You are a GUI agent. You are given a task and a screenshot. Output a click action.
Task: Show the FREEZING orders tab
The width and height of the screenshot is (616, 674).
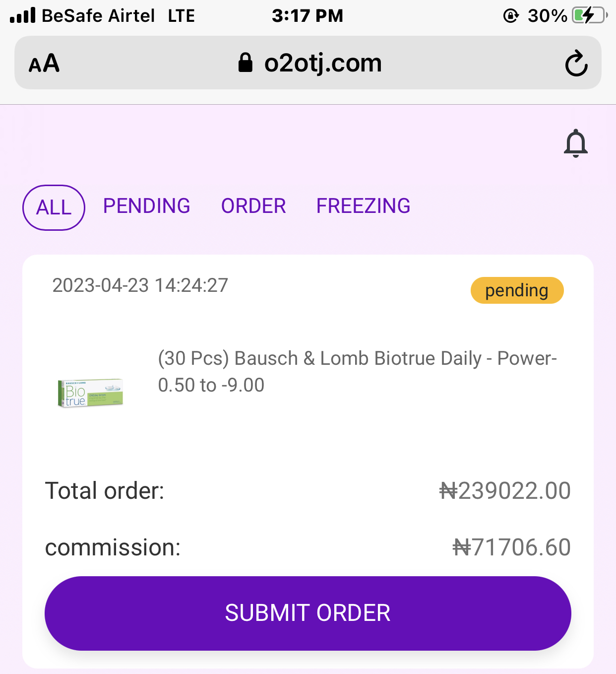click(363, 206)
